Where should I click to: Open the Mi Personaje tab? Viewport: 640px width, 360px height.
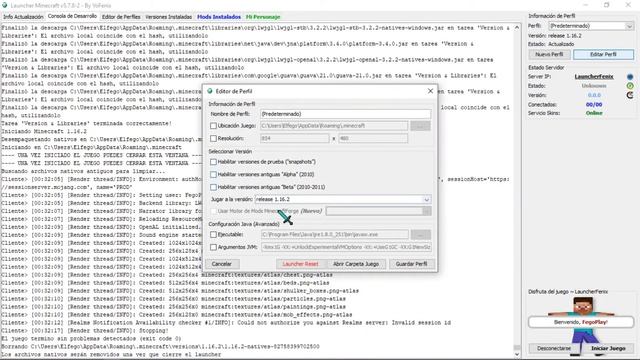(263, 17)
